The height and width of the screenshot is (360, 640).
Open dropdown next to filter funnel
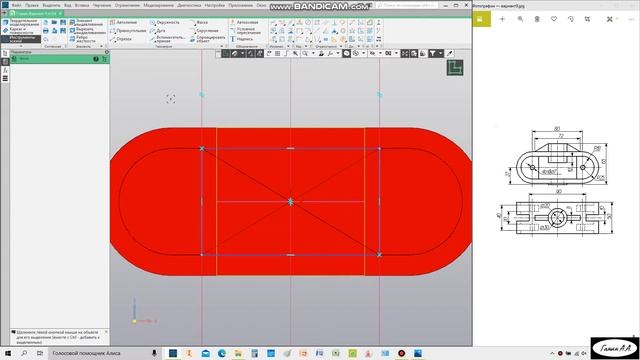click(440, 53)
